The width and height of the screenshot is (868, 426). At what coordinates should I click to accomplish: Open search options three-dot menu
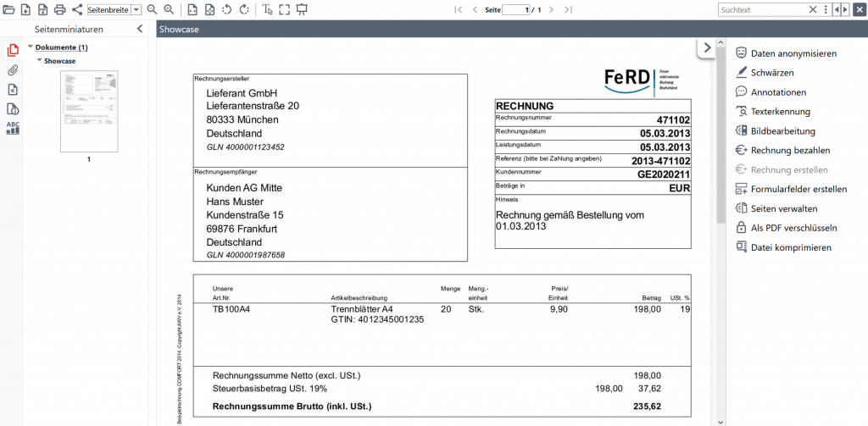pyautogui.click(x=826, y=10)
